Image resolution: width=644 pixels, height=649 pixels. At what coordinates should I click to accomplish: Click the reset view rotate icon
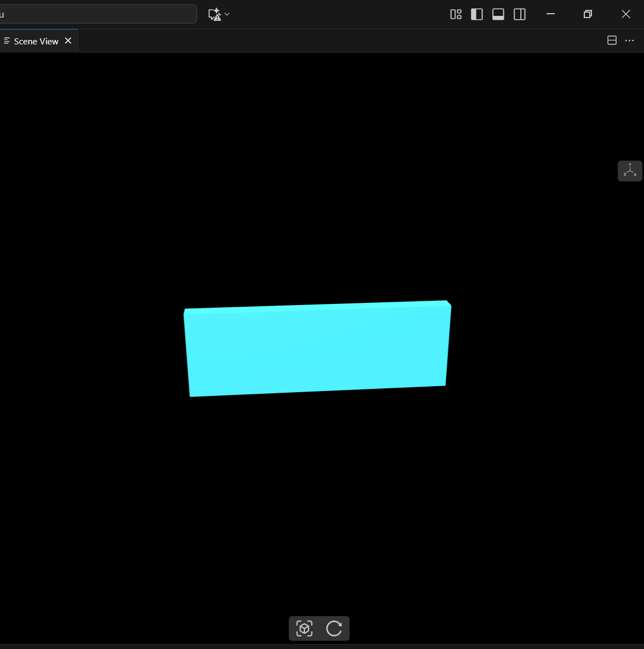pyautogui.click(x=334, y=628)
